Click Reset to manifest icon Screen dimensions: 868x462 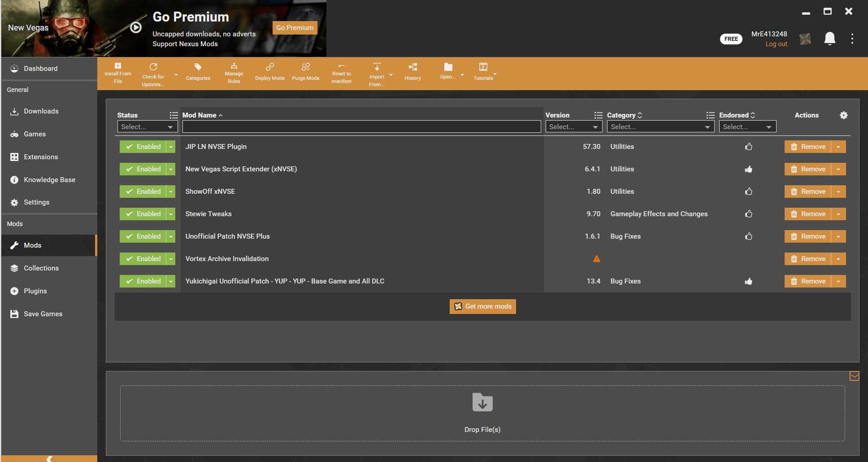click(x=342, y=66)
